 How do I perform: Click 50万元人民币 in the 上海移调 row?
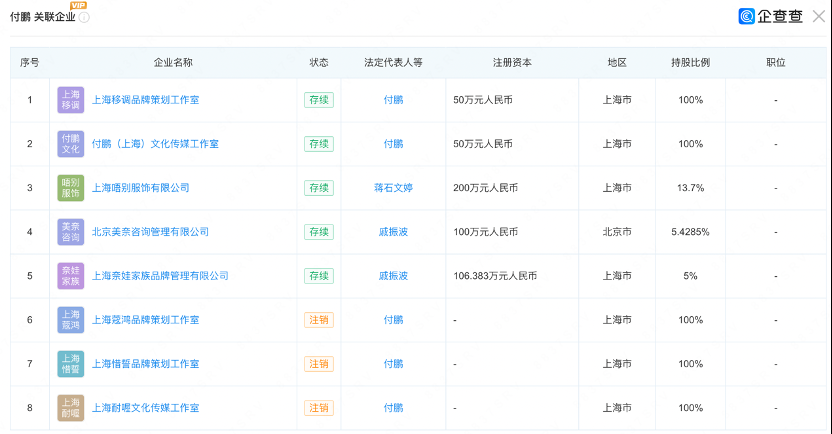click(x=483, y=100)
